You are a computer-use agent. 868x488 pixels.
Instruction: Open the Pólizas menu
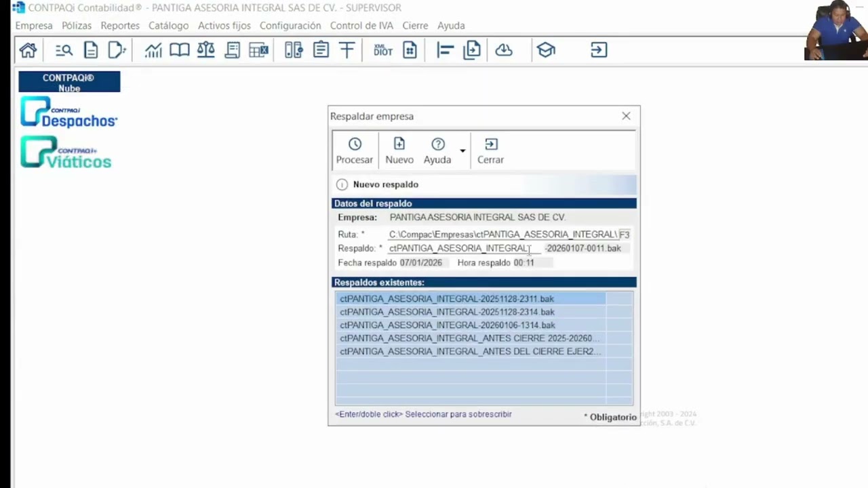click(77, 25)
